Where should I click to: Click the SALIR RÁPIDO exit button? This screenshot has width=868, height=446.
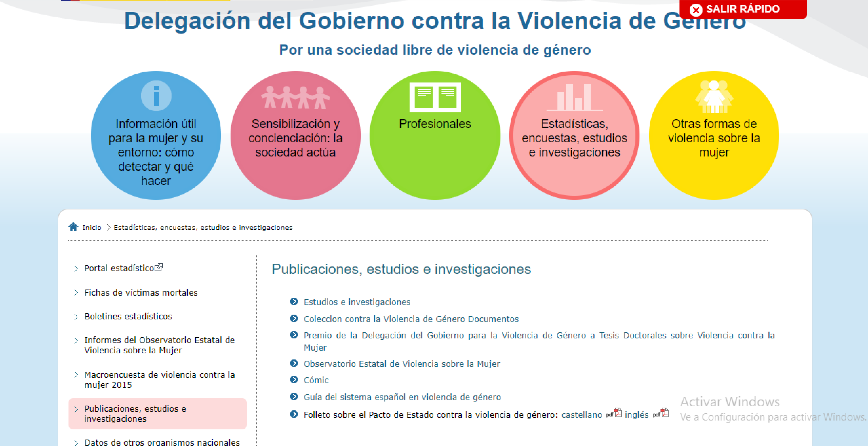click(x=743, y=9)
